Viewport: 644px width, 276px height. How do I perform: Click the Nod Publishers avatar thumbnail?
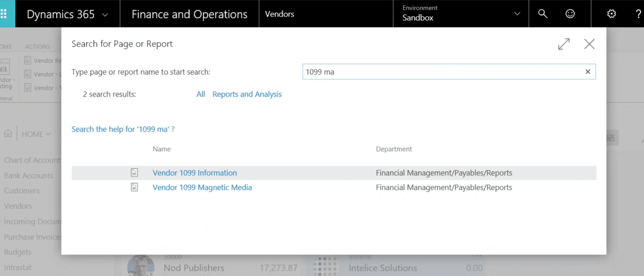coord(141,265)
